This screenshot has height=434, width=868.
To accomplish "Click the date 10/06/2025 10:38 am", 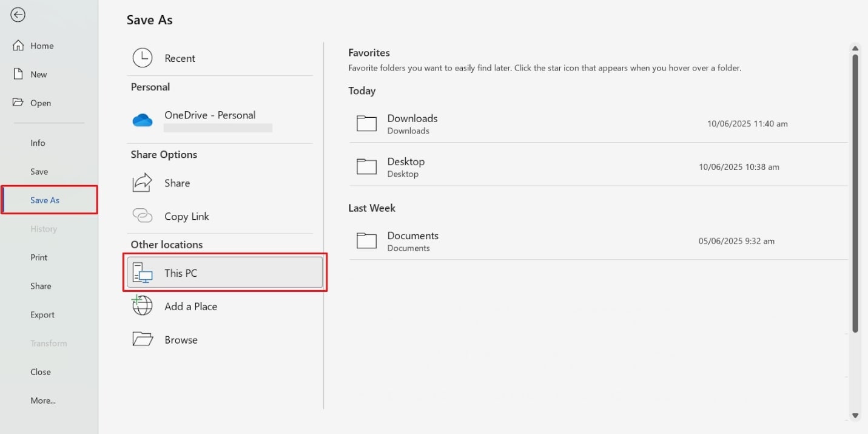I will [x=739, y=166].
